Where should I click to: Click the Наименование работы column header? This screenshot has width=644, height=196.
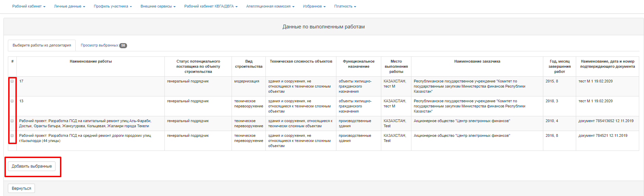(90, 62)
